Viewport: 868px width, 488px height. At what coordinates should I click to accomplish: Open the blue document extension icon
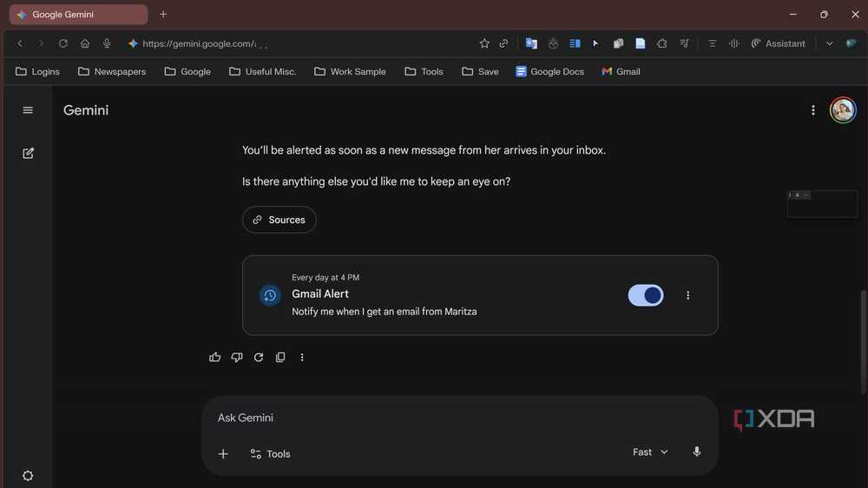coord(641,43)
